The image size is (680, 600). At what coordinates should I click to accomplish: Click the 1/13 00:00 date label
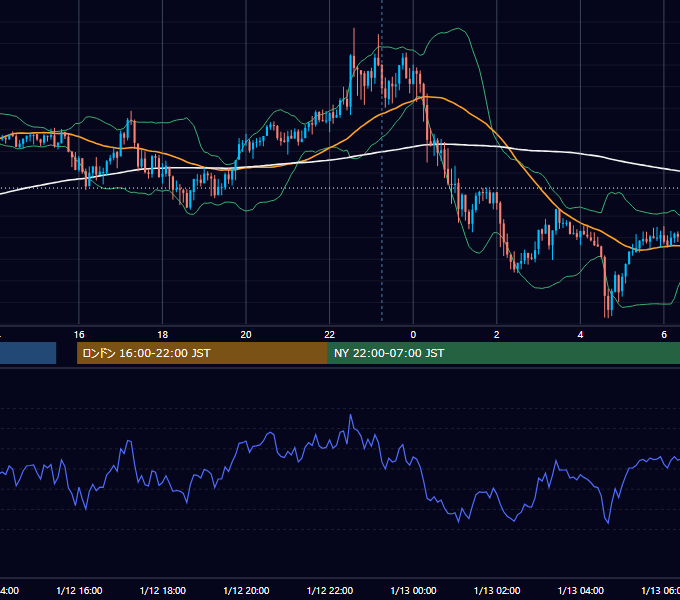point(413,590)
